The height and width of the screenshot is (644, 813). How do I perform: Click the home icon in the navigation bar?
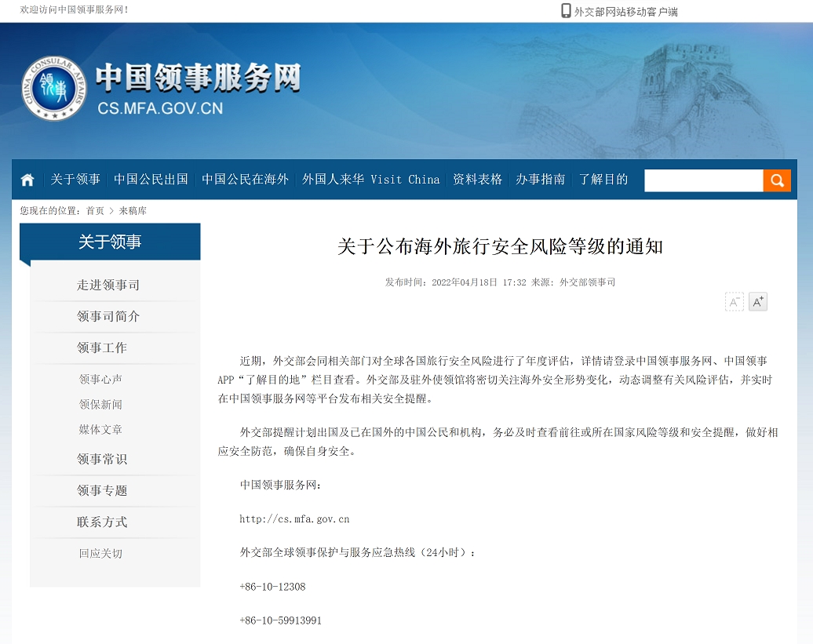(27, 180)
